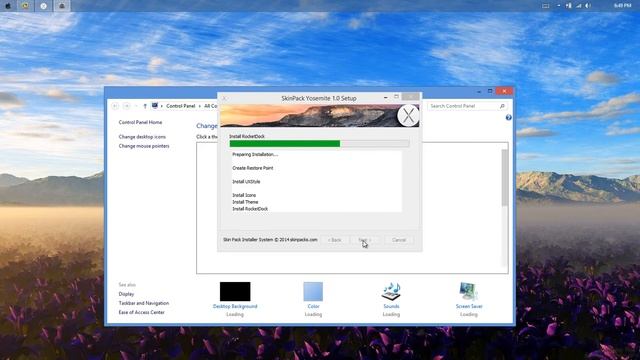Click the Desktop Background black thumbnail
Viewport: 640px width, 360px height.
click(235, 291)
